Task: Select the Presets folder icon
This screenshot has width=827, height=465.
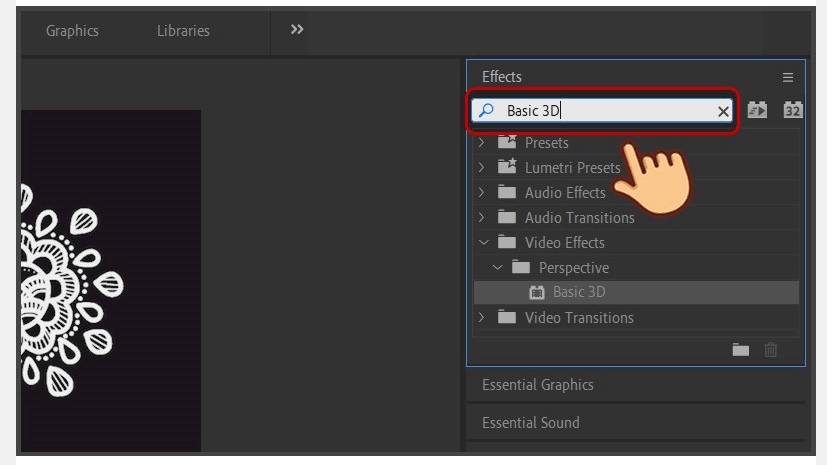Action: [x=507, y=142]
